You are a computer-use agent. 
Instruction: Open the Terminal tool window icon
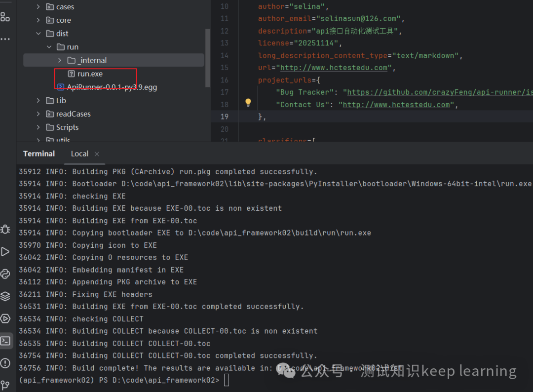point(6,341)
